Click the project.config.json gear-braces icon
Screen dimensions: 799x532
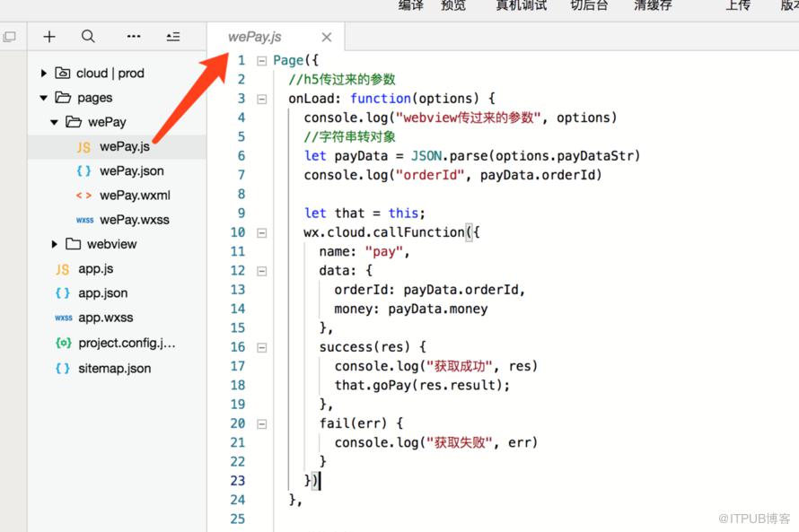(x=64, y=343)
